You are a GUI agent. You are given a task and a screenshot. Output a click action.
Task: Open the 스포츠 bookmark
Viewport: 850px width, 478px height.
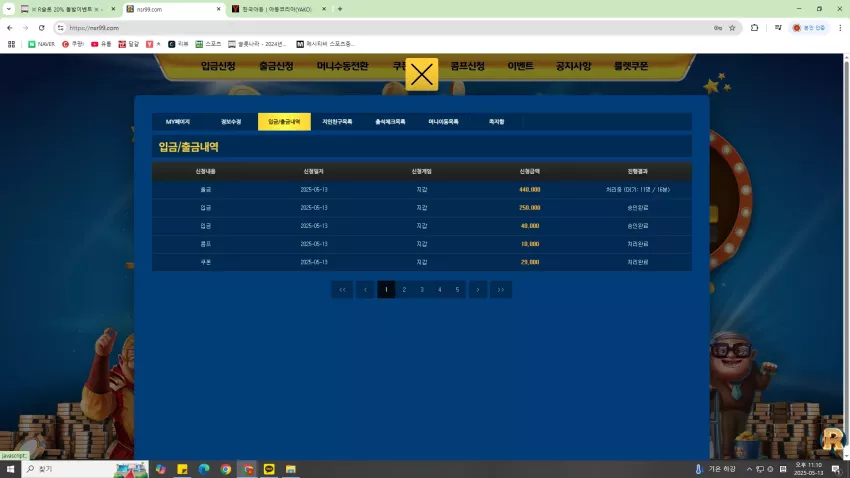click(208, 44)
